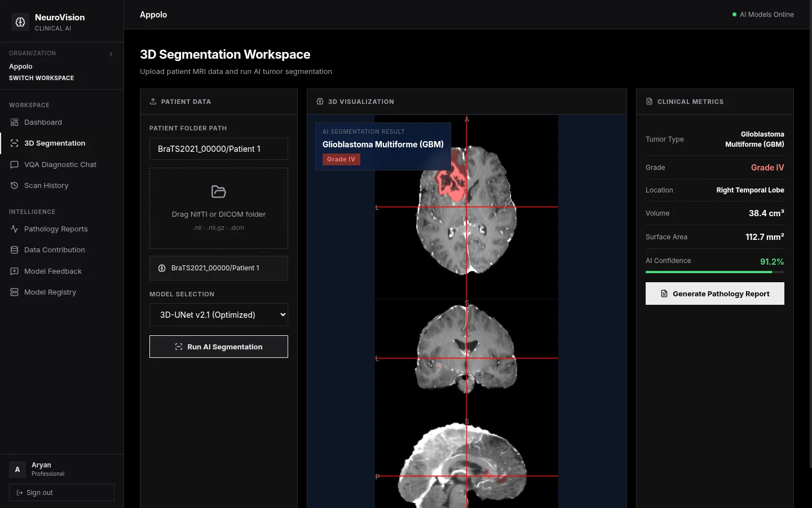
Task: Click the Volume value 38.4 cm³
Action: (x=766, y=213)
